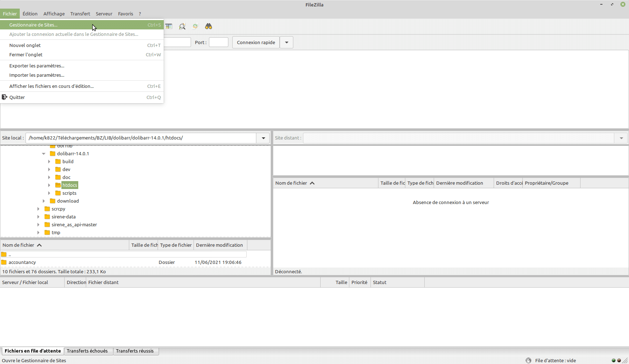Choose Fermer l'onglet menu entry
629x364 pixels.
coord(82,55)
